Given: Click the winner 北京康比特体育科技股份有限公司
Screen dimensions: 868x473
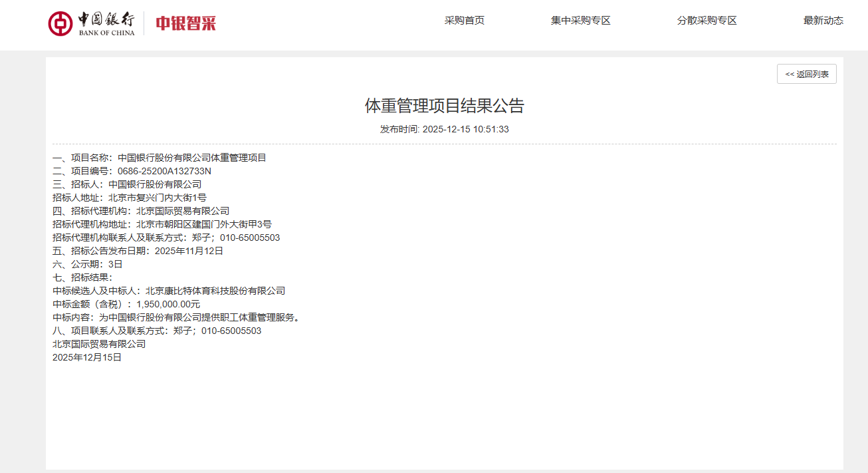Looking at the screenshot, I should point(215,291).
